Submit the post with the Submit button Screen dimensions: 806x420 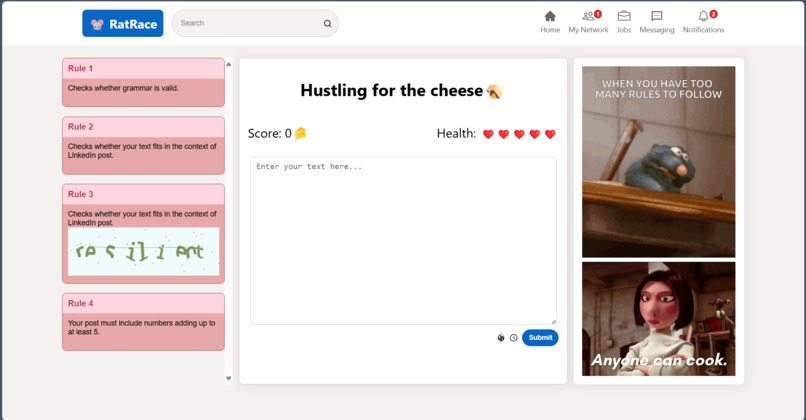(540, 338)
